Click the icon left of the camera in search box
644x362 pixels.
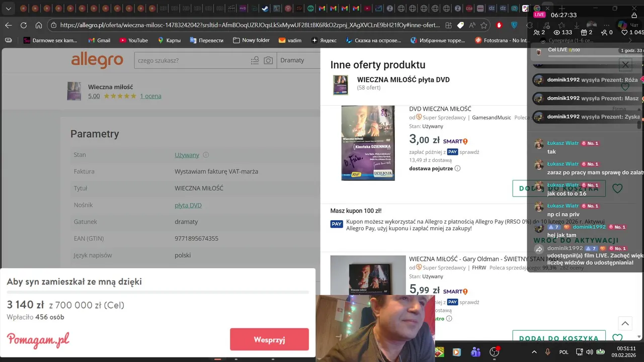(x=255, y=60)
